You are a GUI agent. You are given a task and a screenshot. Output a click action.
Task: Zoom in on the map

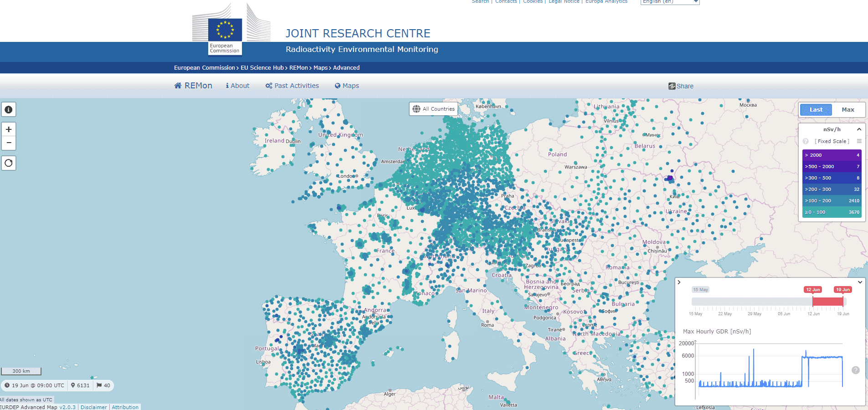pyautogui.click(x=9, y=129)
